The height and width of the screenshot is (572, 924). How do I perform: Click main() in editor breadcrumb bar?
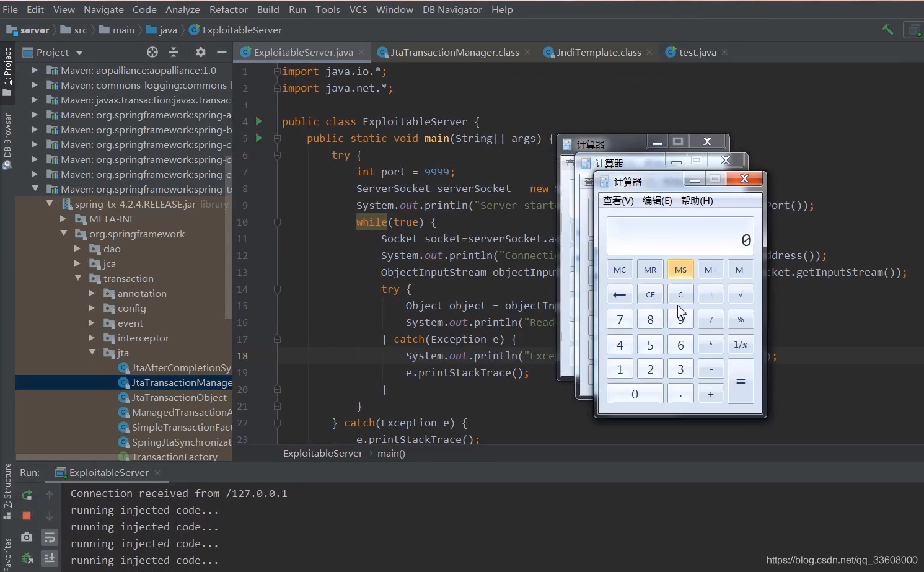click(x=391, y=453)
